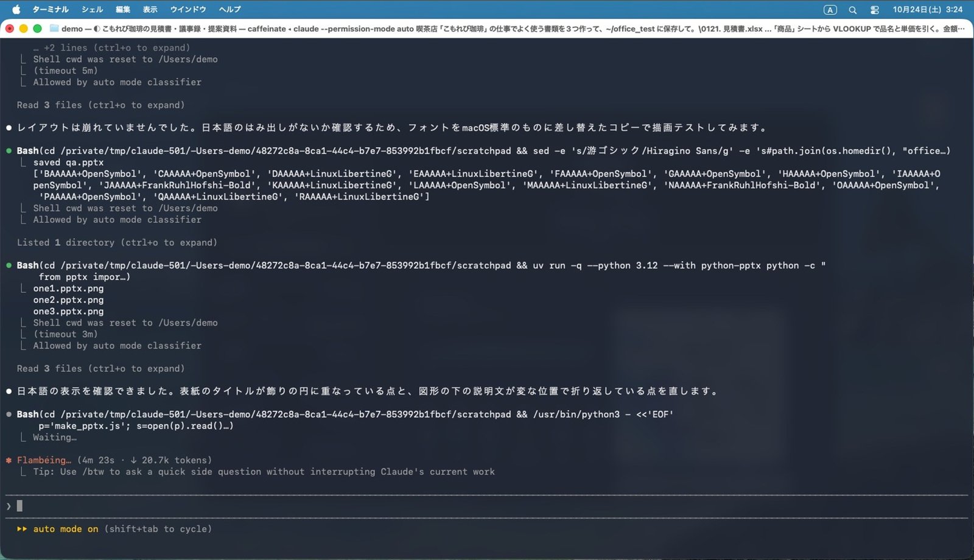
Task: Click the "one2.pptx.png" file name
Action: pyautogui.click(x=68, y=300)
